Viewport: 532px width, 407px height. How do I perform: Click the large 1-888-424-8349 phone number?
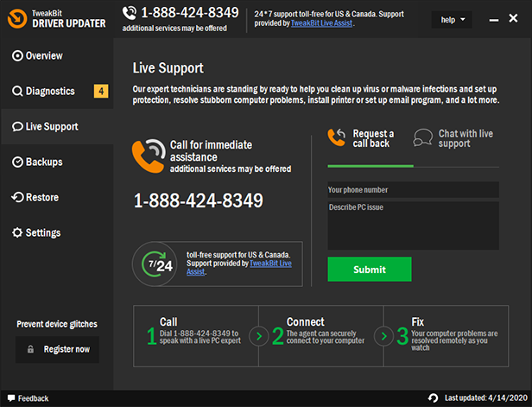click(199, 200)
